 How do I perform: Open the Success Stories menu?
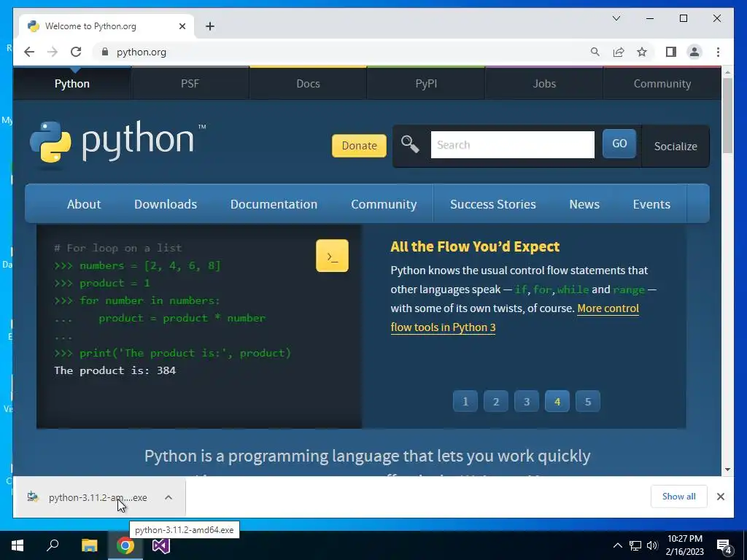[x=493, y=204]
